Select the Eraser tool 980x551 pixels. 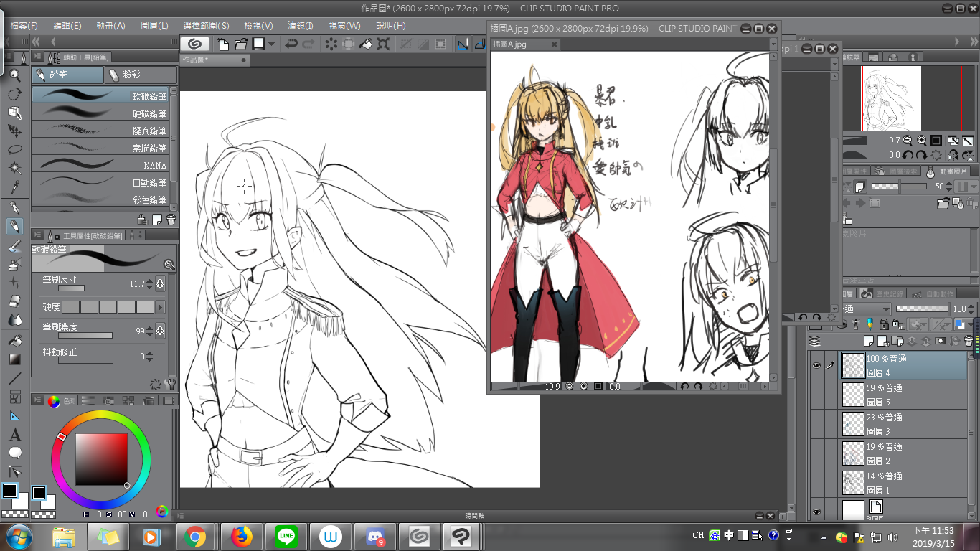point(14,301)
